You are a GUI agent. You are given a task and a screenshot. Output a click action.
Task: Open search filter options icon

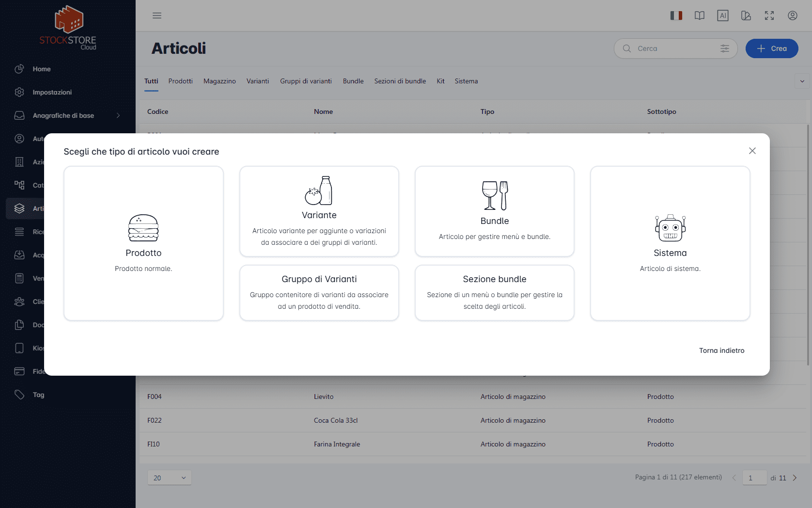click(724, 48)
